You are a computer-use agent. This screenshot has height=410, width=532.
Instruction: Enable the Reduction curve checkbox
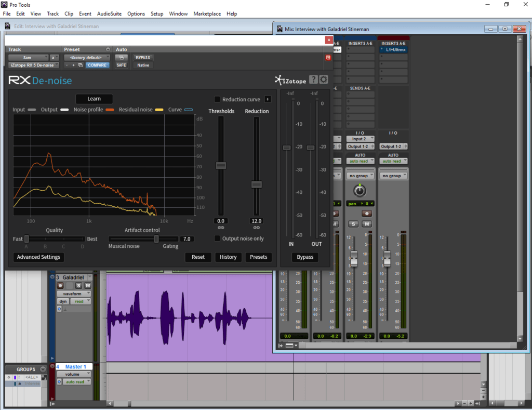[x=217, y=99]
